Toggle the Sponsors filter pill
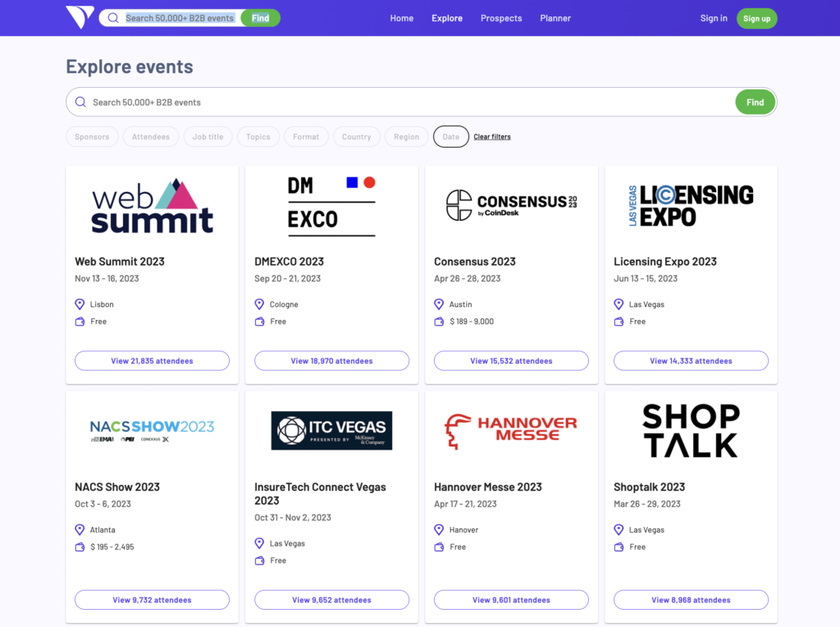The height and width of the screenshot is (627, 840). point(92,136)
